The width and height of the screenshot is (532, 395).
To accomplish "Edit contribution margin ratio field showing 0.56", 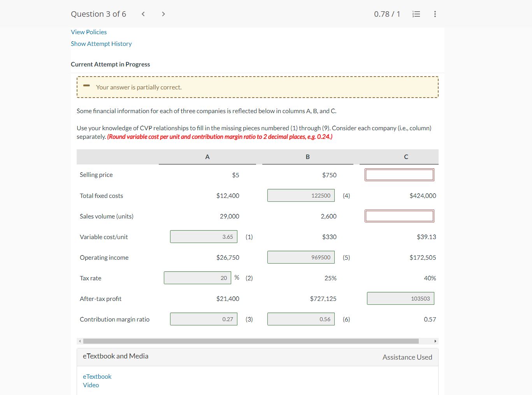I will (301, 319).
